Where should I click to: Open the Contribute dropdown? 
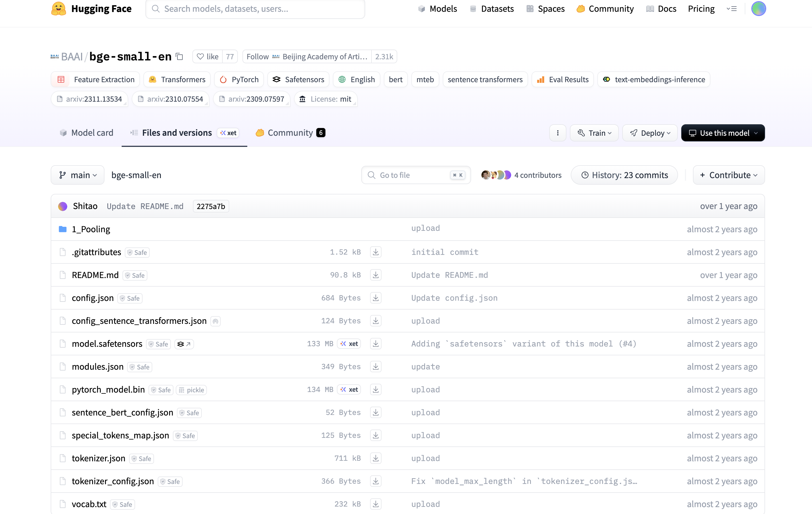click(729, 175)
